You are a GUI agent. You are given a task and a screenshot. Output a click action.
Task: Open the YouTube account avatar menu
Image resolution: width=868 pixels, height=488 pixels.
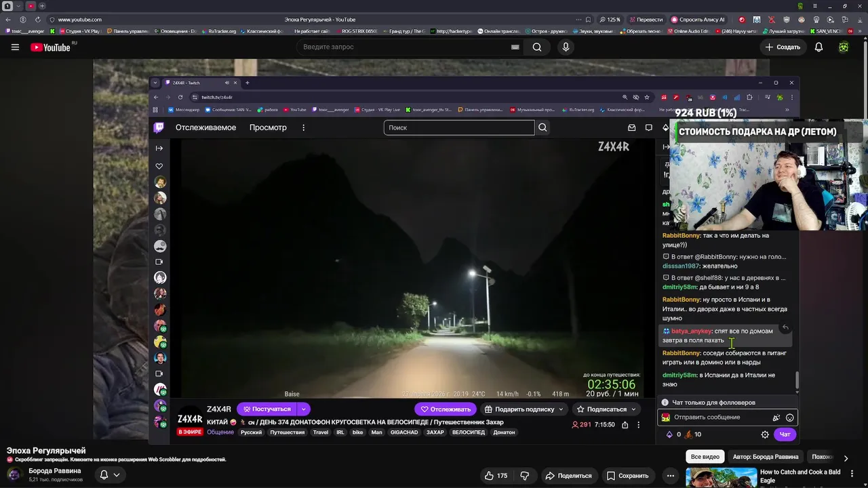[x=844, y=47]
